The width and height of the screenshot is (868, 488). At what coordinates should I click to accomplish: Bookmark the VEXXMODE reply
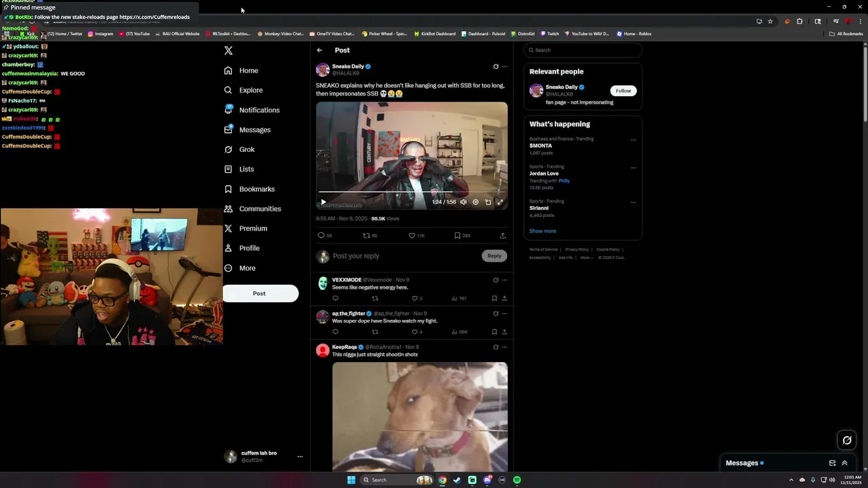tap(494, 298)
